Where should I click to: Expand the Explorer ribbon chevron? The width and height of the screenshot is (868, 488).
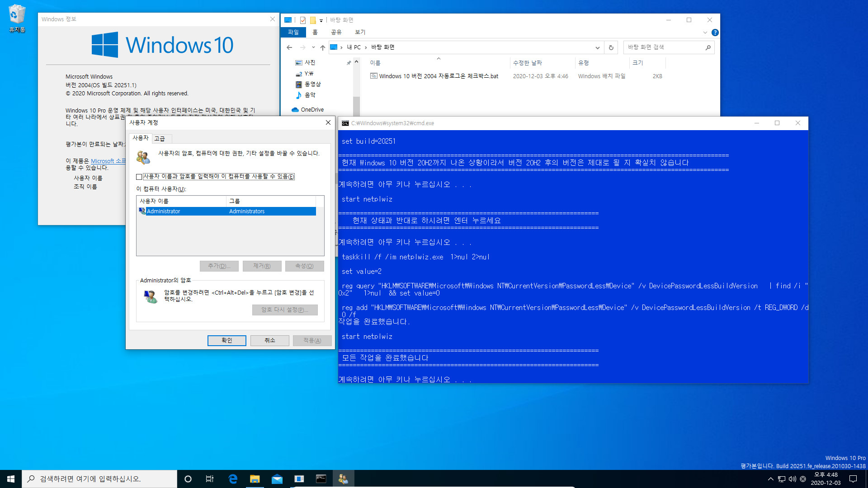(x=705, y=33)
